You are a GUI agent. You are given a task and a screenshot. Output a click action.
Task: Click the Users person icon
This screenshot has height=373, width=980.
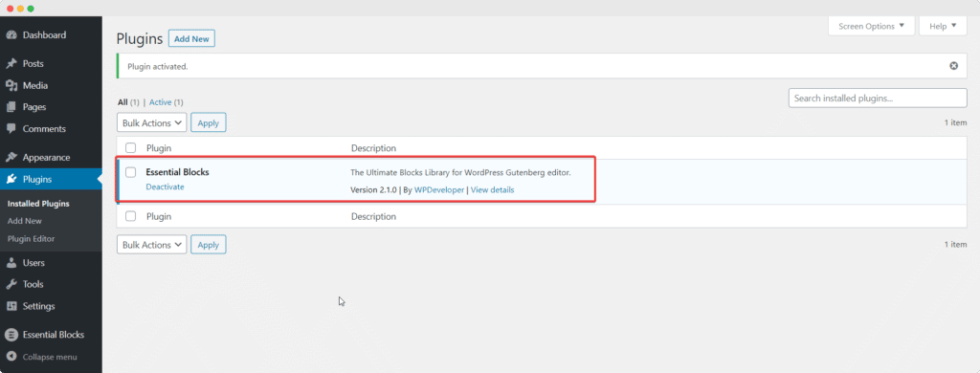pos(11,263)
